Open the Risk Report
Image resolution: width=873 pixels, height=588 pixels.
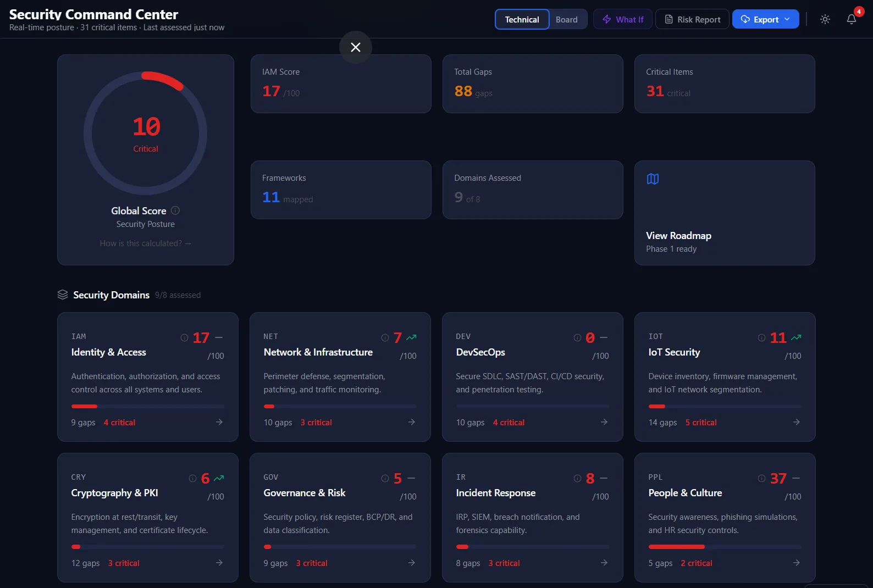tap(692, 19)
